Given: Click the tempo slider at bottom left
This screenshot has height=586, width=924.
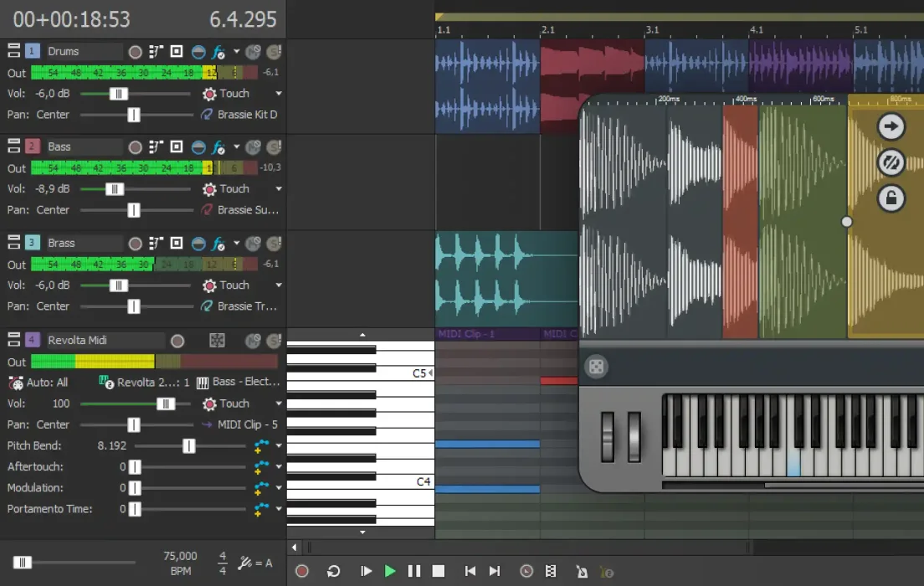Looking at the screenshot, I should [x=23, y=563].
